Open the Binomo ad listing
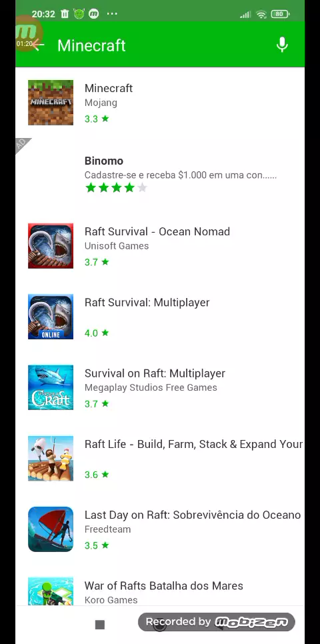This screenshot has height=644, width=320. point(160,174)
